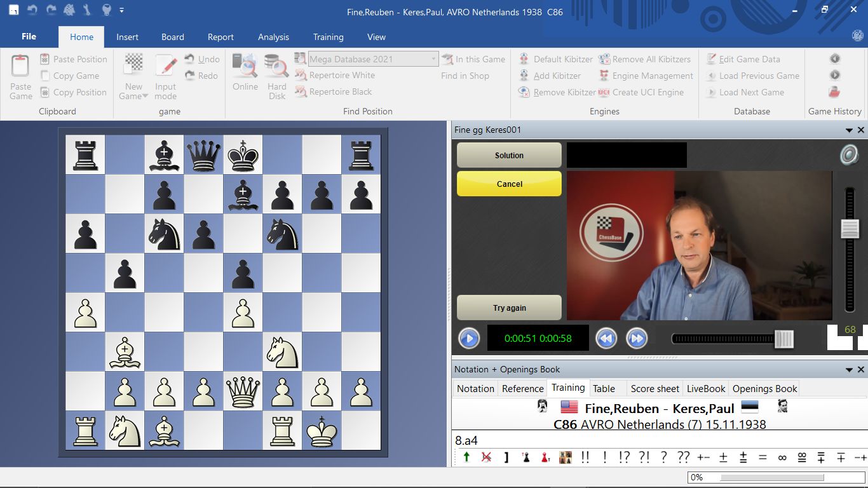Click the '!!' brilliant move annotation symbol

click(585, 457)
